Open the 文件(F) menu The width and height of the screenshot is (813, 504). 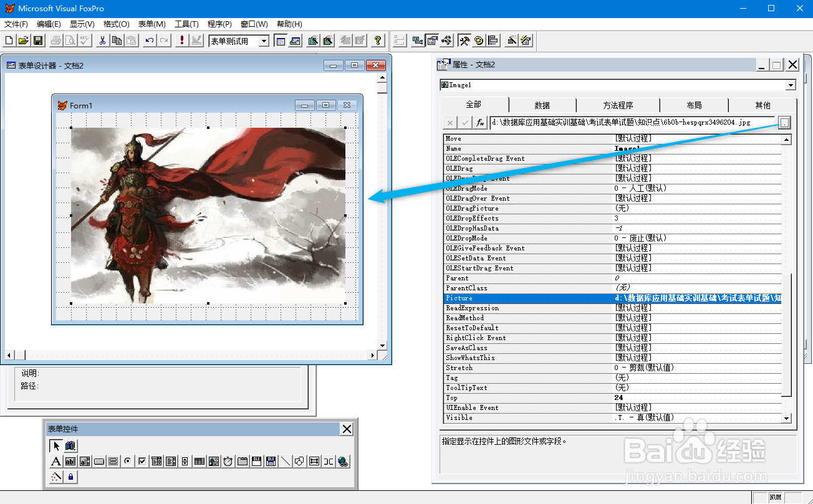tap(16, 24)
